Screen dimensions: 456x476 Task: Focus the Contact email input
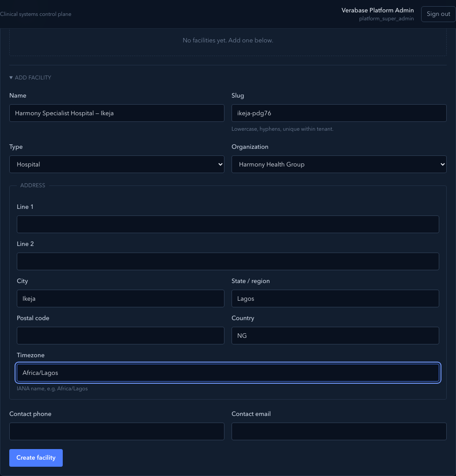click(x=339, y=431)
